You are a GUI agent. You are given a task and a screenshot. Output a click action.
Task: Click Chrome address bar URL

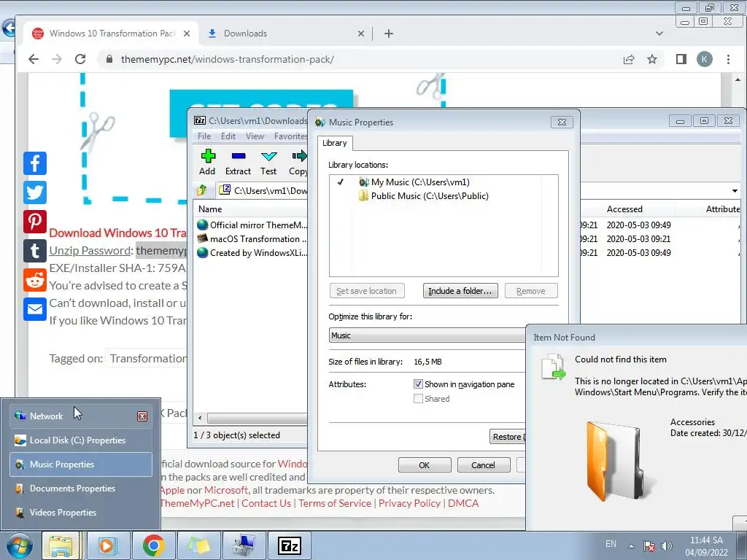228,59
